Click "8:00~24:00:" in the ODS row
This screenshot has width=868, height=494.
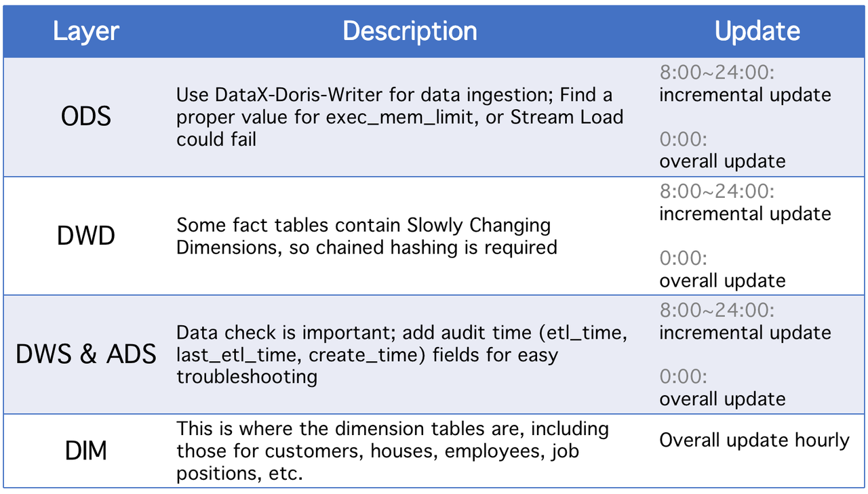[x=717, y=73]
